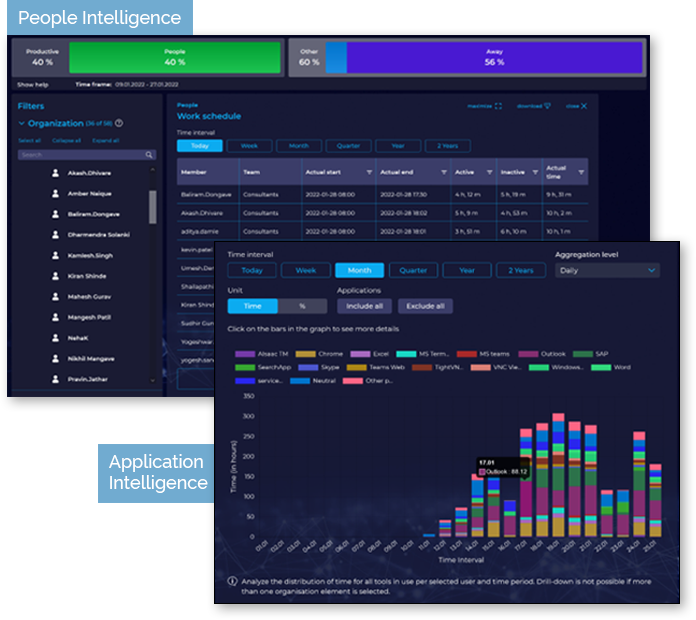Select the Today tab in Work schedule
696x620 pixels.
pyautogui.click(x=199, y=146)
